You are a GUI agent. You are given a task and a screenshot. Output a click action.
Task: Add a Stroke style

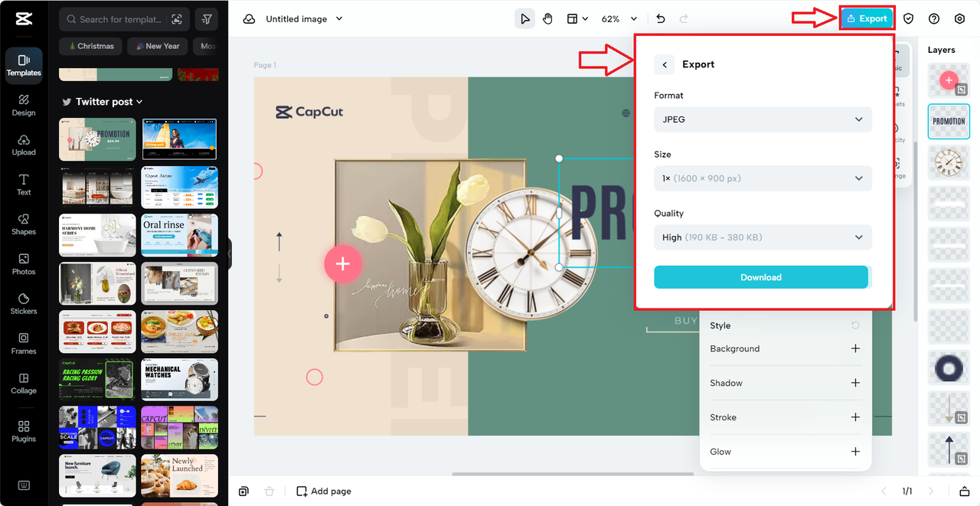(855, 417)
